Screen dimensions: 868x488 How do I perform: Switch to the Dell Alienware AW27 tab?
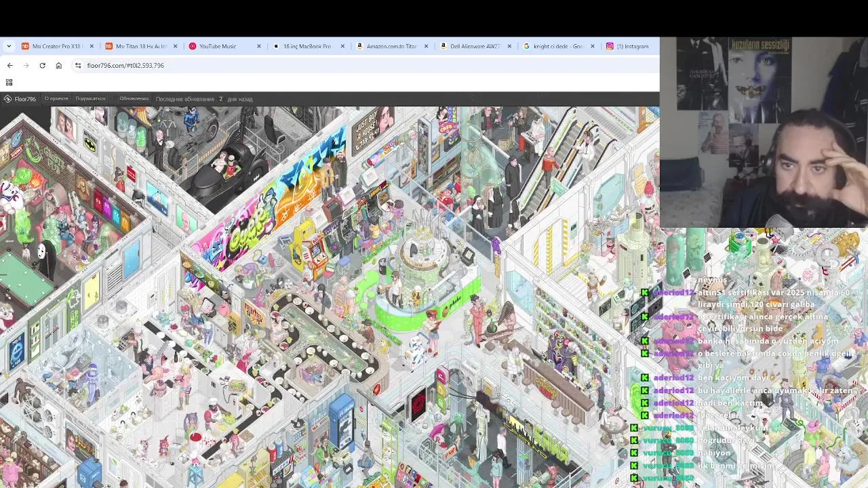pyautogui.click(x=475, y=46)
